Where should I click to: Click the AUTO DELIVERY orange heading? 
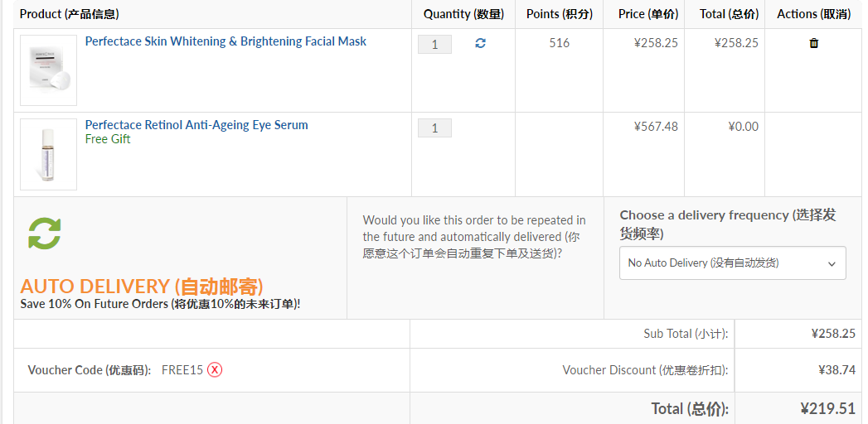point(142,287)
